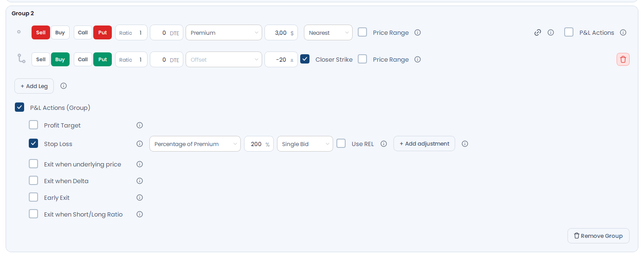Click linked-leg branch icon on second row

[x=21, y=58]
